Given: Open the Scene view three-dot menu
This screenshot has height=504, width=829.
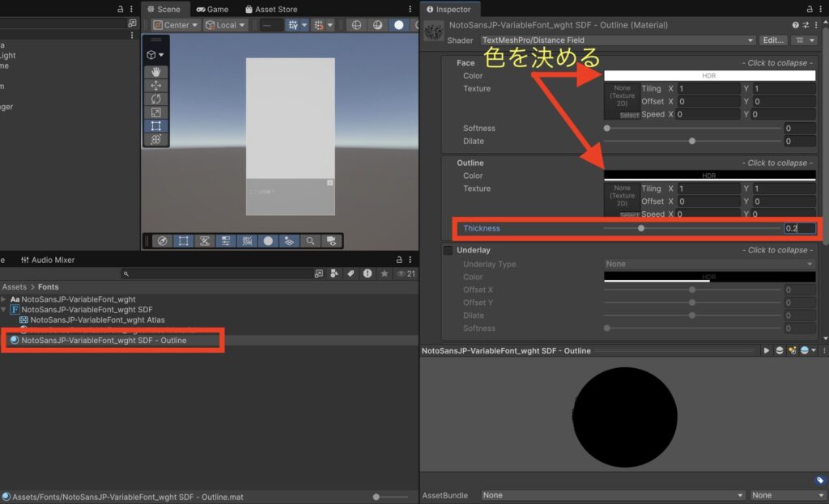Looking at the screenshot, I should coord(410,9).
